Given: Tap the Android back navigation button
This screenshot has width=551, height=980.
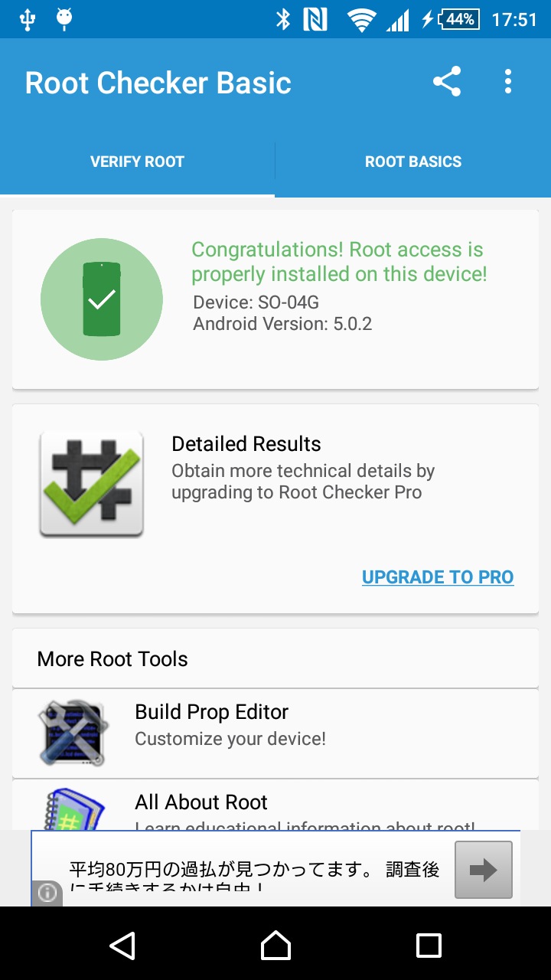Looking at the screenshot, I should [122, 946].
